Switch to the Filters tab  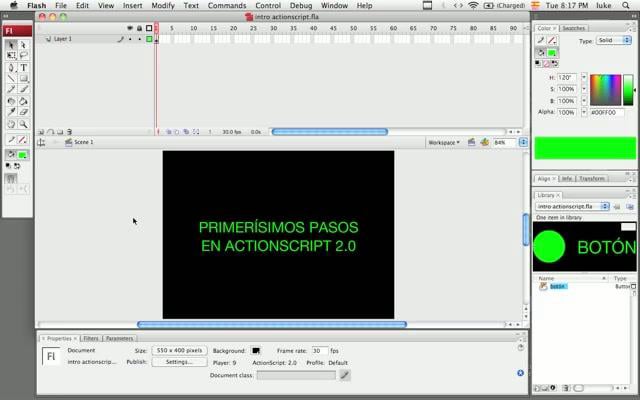(91, 338)
